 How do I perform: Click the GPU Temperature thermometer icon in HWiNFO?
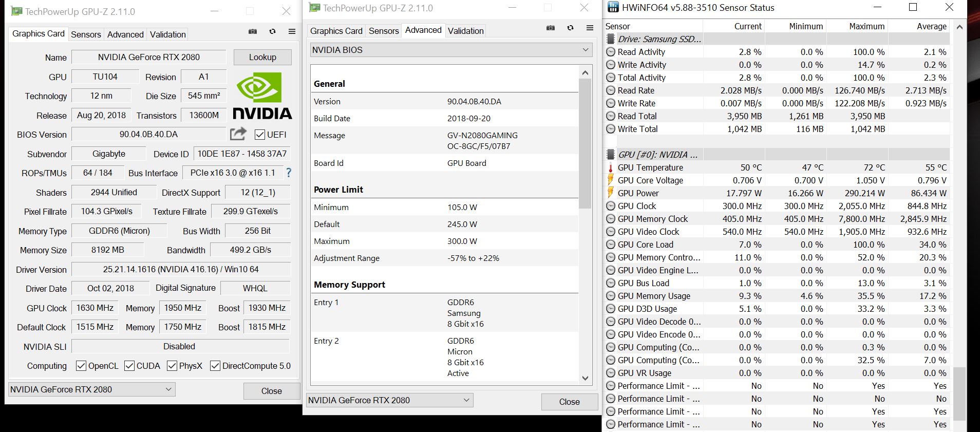[611, 167]
